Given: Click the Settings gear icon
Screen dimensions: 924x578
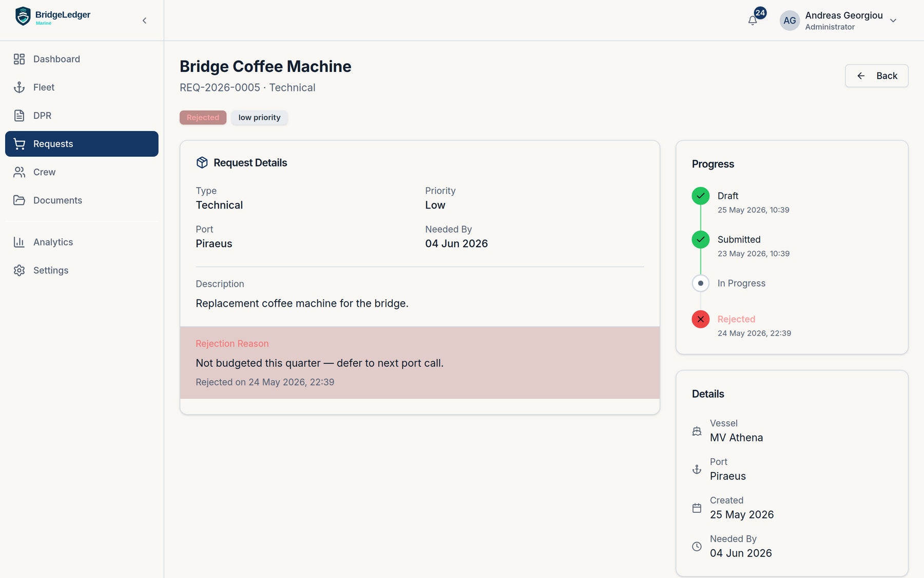Looking at the screenshot, I should (x=19, y=270).
